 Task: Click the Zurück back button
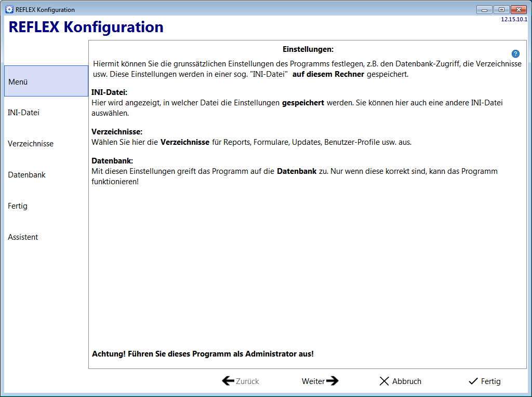click(x=241, y=381)
